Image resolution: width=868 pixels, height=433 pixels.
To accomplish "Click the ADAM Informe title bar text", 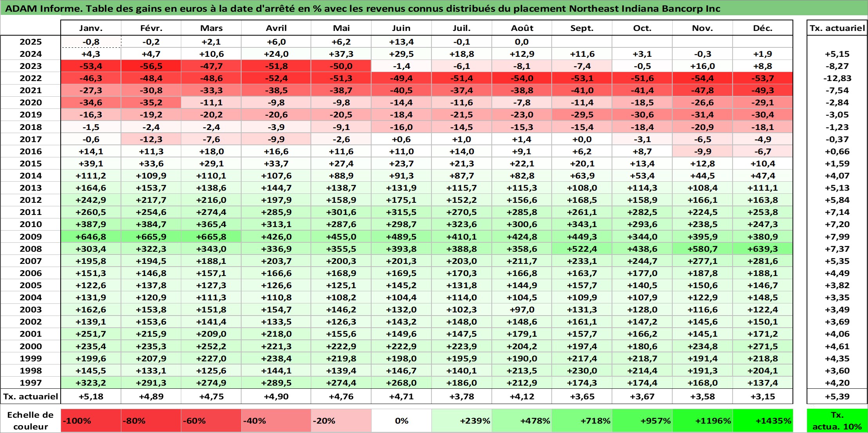I will click(363, 9).
